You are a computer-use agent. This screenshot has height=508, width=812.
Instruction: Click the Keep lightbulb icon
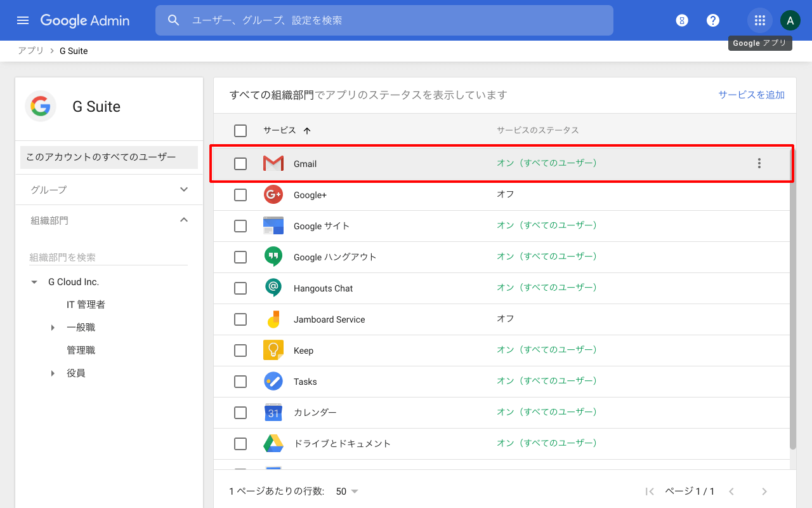(x=273, y=351)
